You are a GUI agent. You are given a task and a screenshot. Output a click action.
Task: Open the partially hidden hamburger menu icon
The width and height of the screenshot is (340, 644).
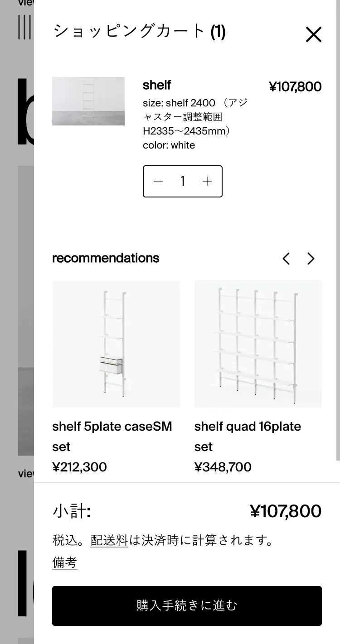[24, 27]
